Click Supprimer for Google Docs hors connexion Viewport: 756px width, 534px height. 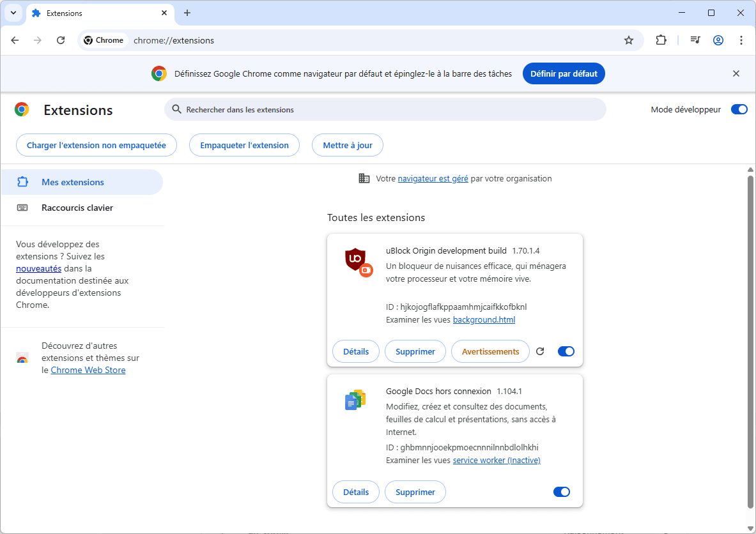tap(415, 492)
